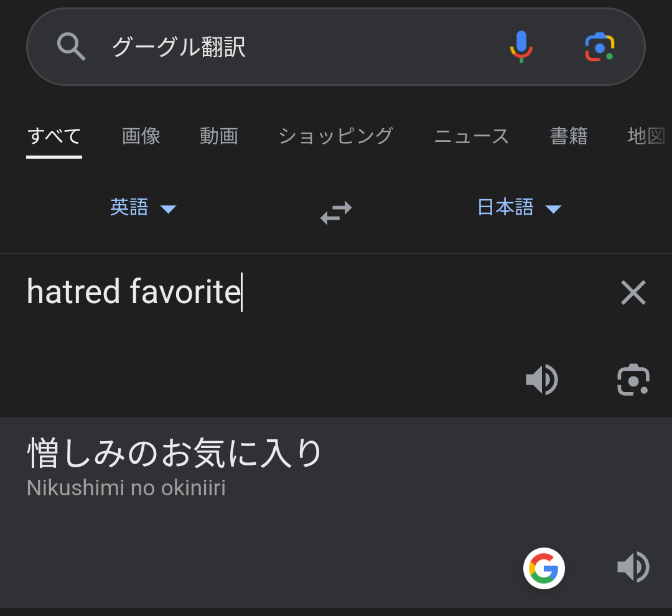Switch to the 画像 tab
Image resolution: width=672 pixels, height=616 pixels.
click(141, 136)
